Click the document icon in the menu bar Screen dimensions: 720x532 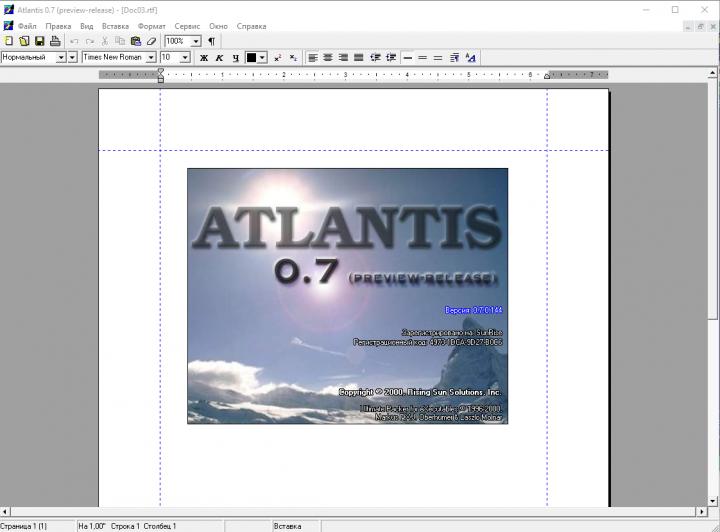point(8,26)
